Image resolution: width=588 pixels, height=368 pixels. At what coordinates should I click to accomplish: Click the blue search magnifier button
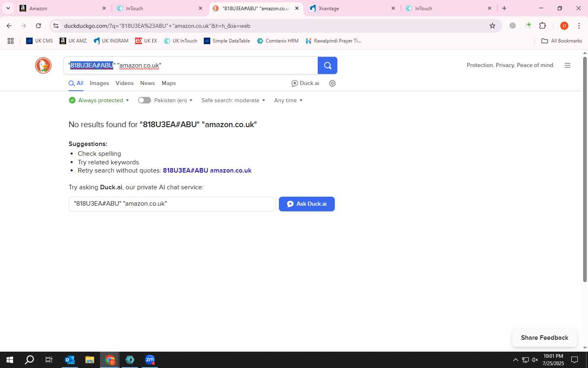click(327, 65)
